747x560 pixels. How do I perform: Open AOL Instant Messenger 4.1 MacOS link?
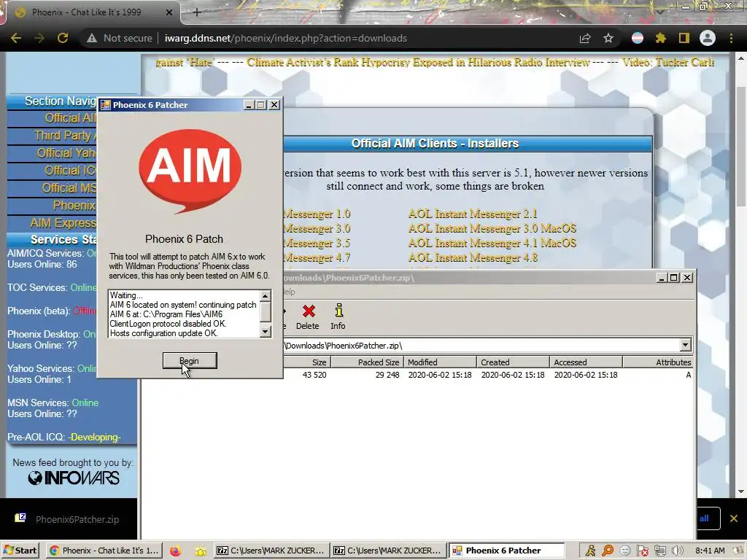tap(492, 243)
